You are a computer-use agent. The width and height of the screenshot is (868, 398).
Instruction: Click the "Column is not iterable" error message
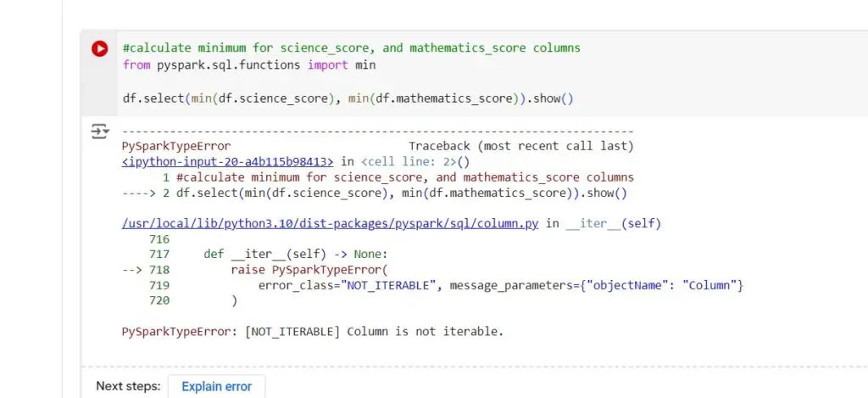pyautogui.click(x=425, y=331)
